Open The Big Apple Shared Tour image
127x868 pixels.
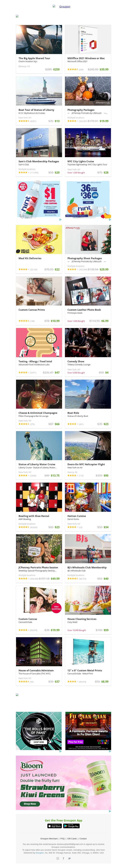coord(39,39)
